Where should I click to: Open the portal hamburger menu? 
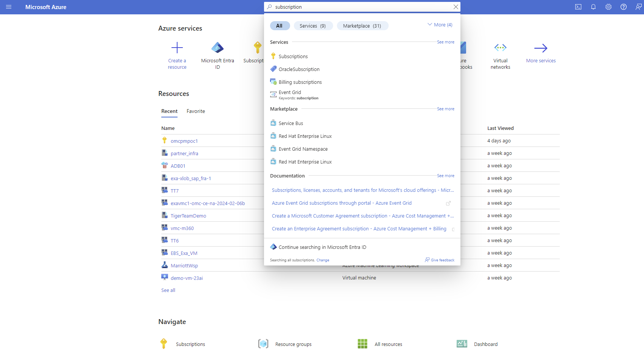point(9,7)
